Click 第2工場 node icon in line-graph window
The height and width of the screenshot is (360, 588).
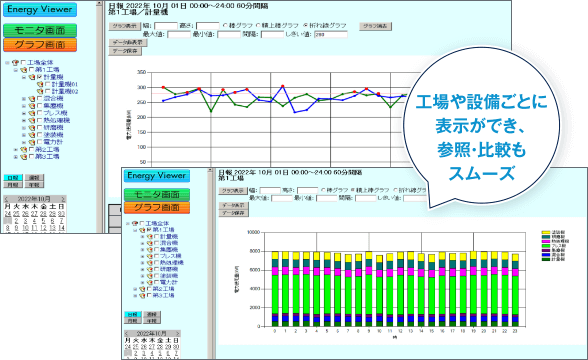pos(23,149)
